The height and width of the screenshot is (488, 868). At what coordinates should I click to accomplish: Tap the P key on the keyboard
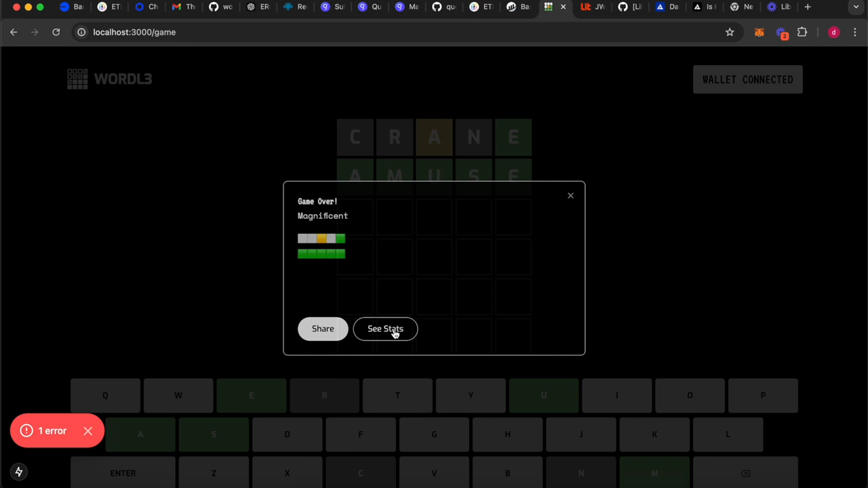pyautogui.click(x=763, y=395)
